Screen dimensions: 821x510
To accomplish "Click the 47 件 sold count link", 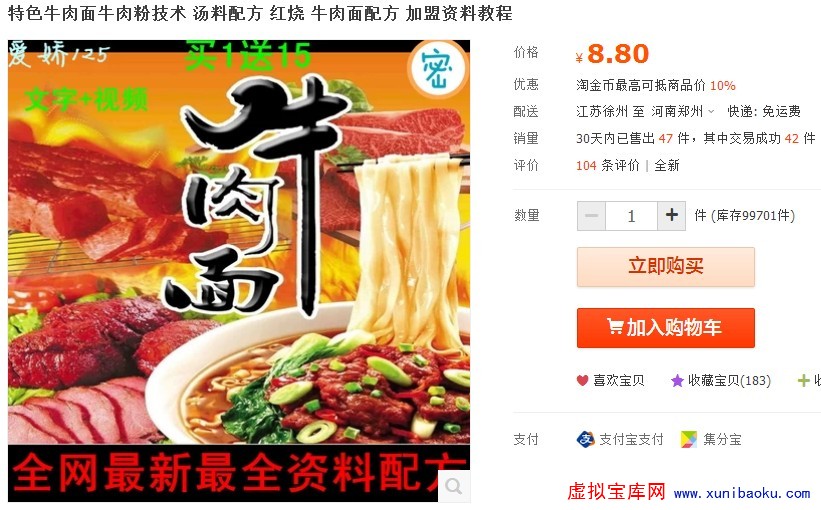I will (674, 138).
